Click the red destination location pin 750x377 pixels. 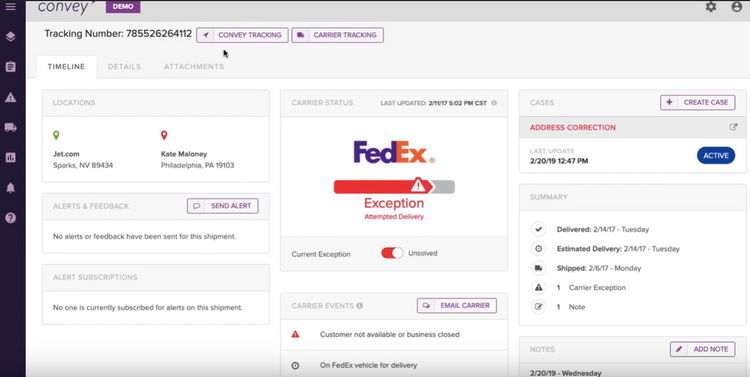click(164, 135)
